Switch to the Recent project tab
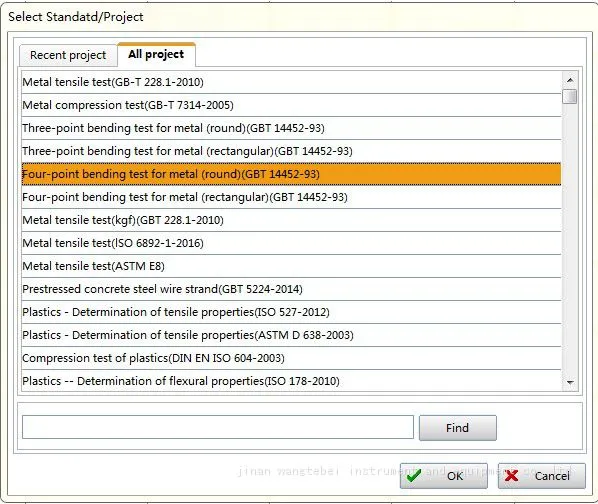The height and width of the screenshot is (504, 598). pos(68,55)
